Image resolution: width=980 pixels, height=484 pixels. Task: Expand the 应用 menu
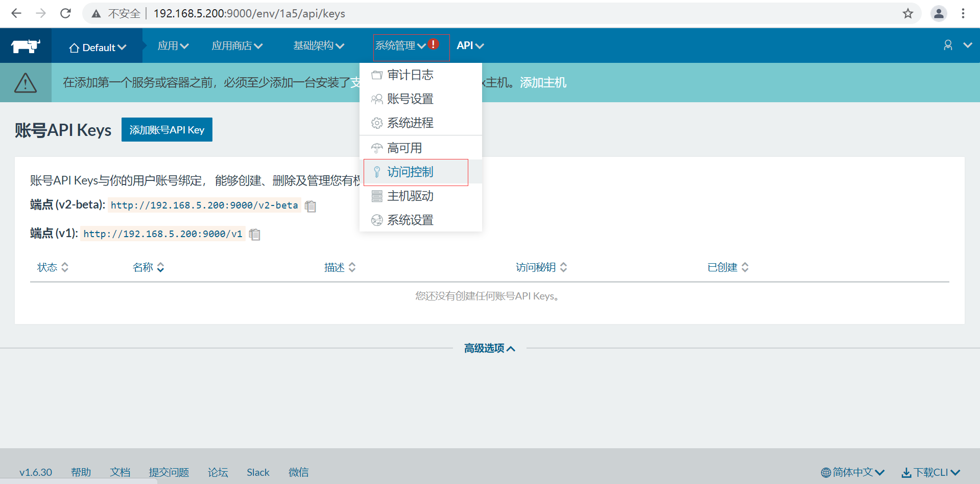173,45
